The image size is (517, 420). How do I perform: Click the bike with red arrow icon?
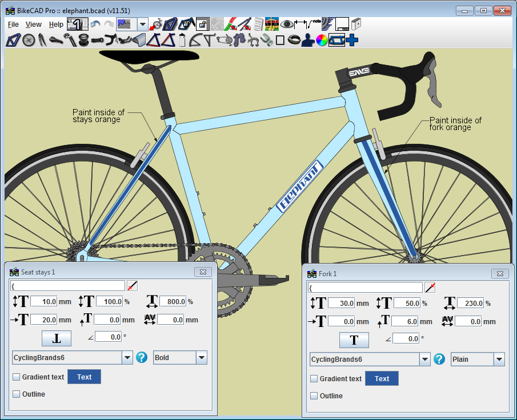pos(155,24)
